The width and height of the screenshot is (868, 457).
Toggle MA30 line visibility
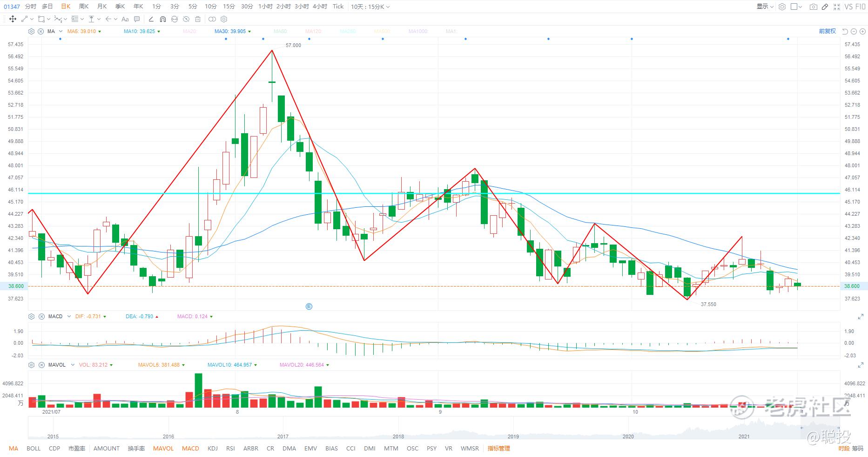233,31
